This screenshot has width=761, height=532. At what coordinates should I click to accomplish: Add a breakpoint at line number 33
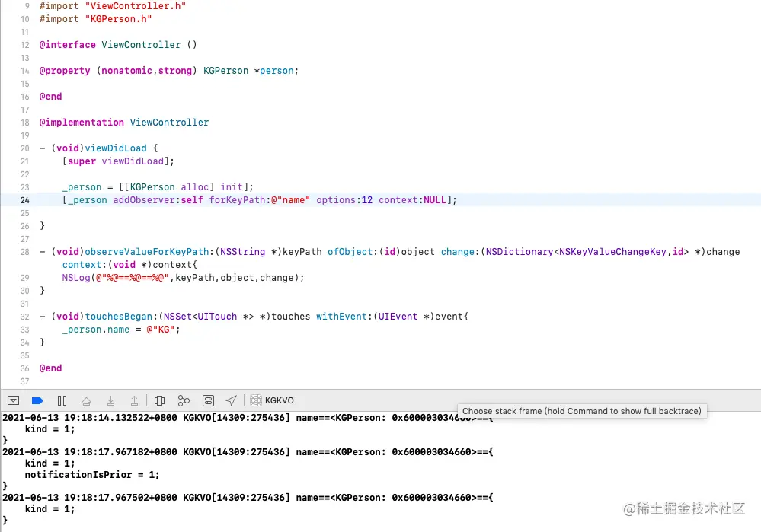point(24,330)
